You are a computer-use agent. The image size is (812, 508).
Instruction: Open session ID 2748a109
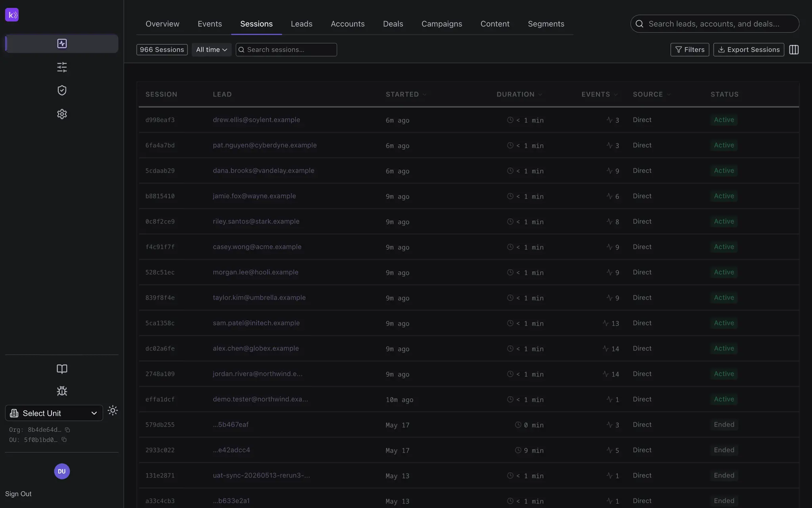click(160, 374)
